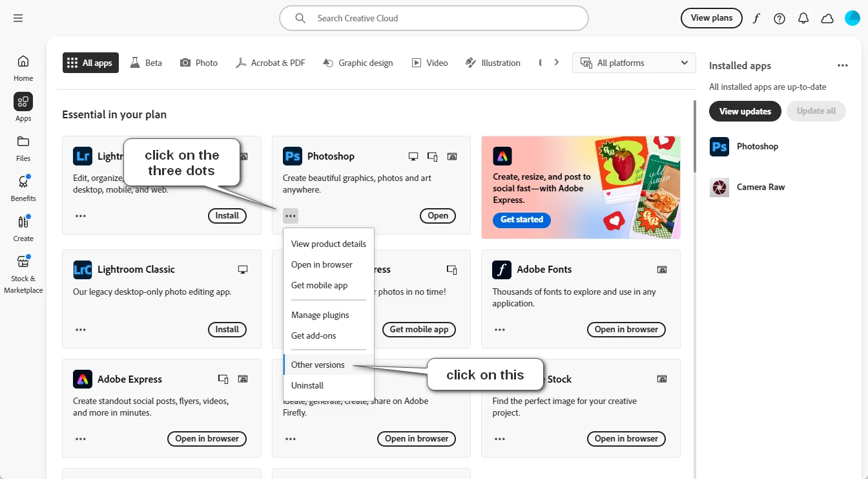This screenshot has width=868, height=479.
Task: Select the All apps tab
Action: click(x=90, y=63)
